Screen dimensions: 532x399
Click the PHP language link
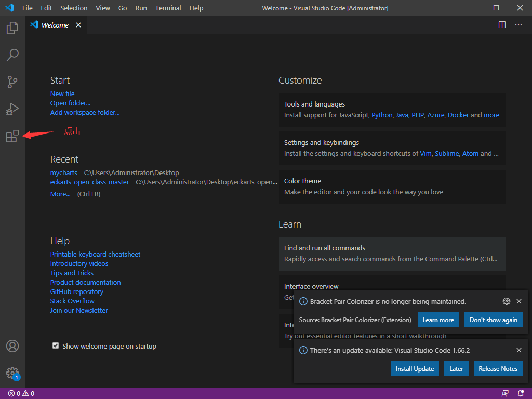(418, 115)
